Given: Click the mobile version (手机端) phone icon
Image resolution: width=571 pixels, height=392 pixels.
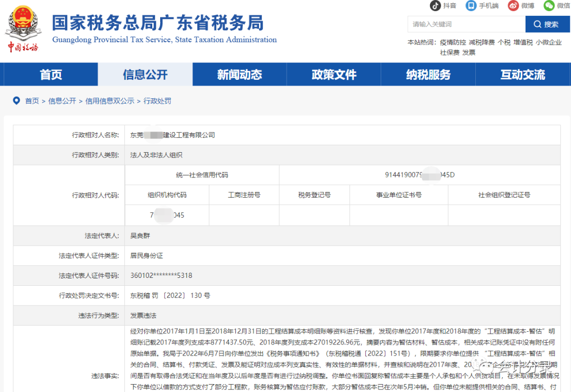Looking at the screenshot, I should pyautogui.click(x=471, y=6).
